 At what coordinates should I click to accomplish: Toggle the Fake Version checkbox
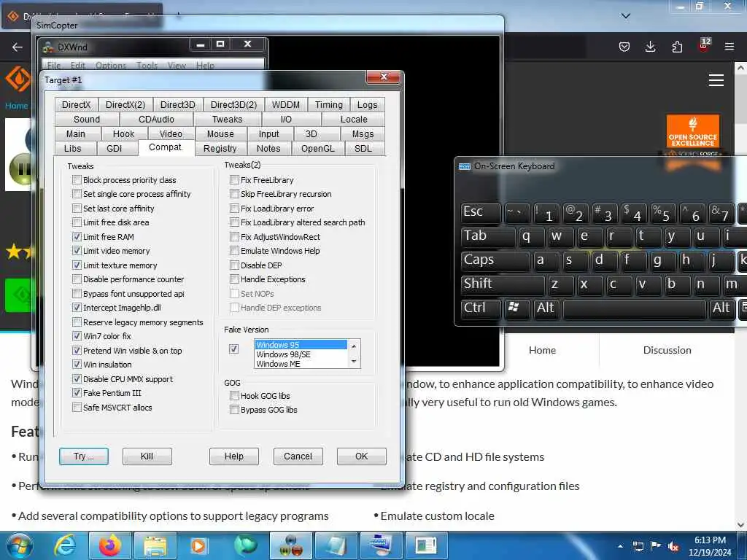pyautogui.click(x=234, y=349)
